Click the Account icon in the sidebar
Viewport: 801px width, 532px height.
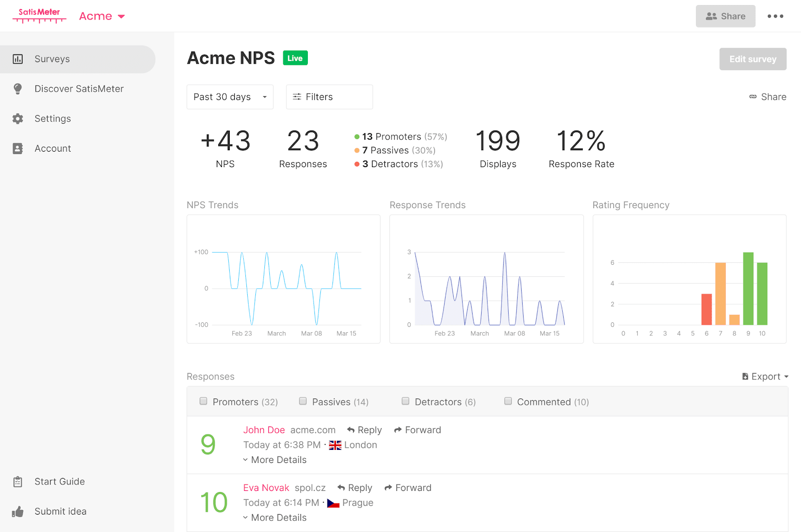tap(18, 148)
